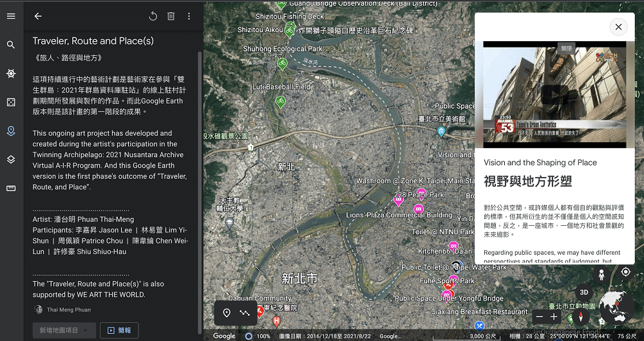Image resolution: width=644 pixels, height=341 pixels.
Task: Select the Fuhe Sports Park label
Action: pyautogui.click(x=447, y=281)
